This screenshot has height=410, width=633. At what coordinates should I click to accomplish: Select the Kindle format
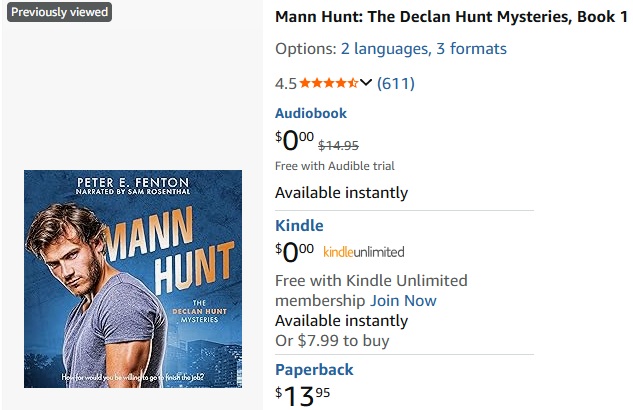point(299,225)
